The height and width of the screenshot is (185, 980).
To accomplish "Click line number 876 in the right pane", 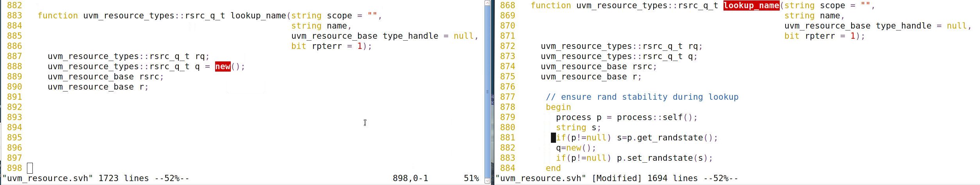I will point(508,87).
